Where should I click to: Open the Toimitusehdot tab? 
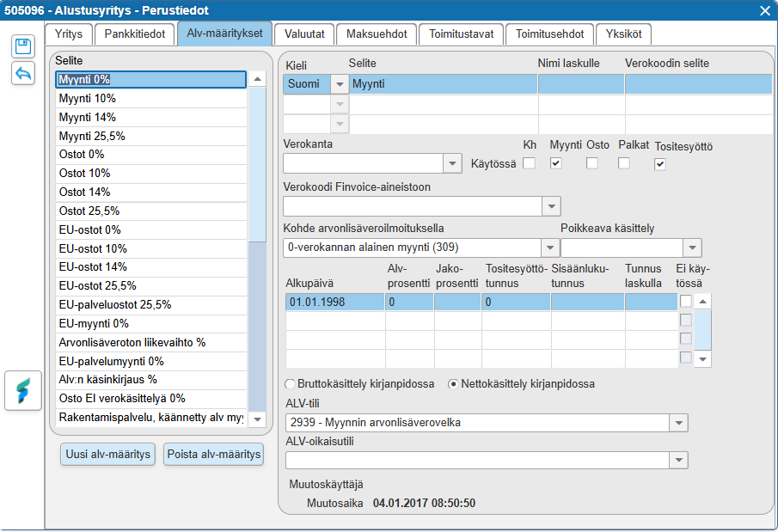[x=550, y=34]
